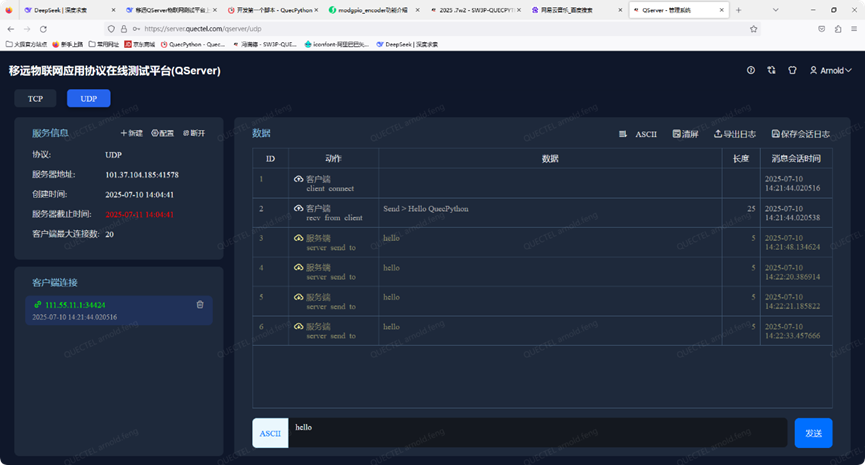This screenshot has height=465, width=865.
Task: Click the server cloud icon in row 5
Action: [298, 297]
